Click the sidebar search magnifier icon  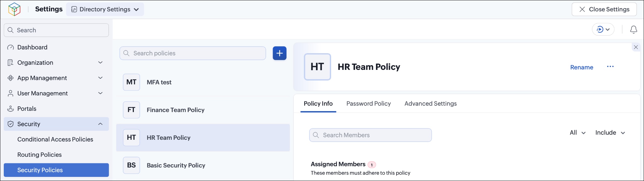pos(10,30)
